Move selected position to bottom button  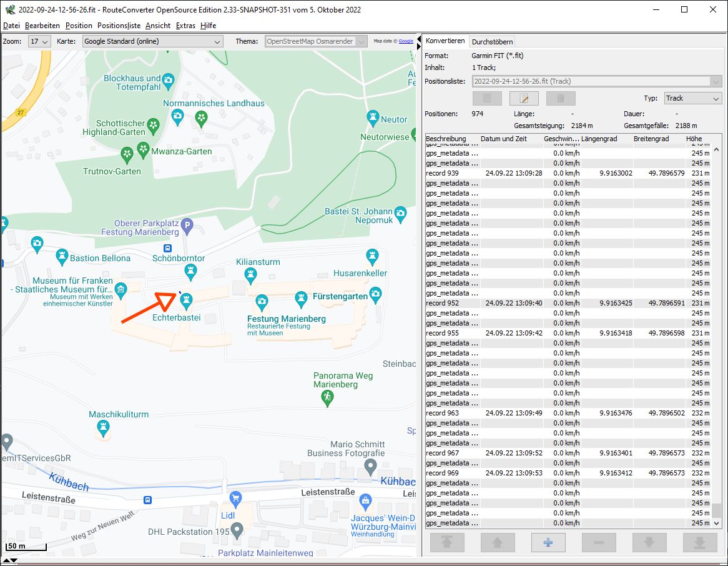700,542
